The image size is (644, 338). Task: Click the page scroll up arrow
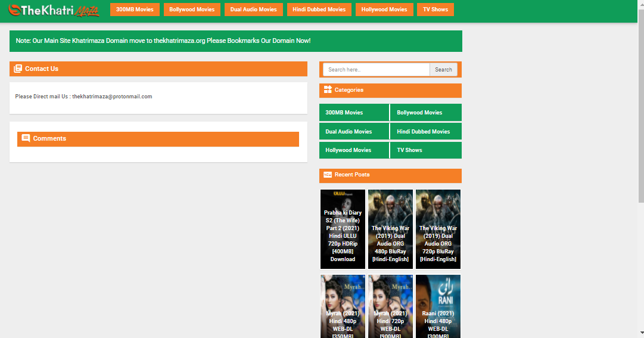(x=640, y=4)
